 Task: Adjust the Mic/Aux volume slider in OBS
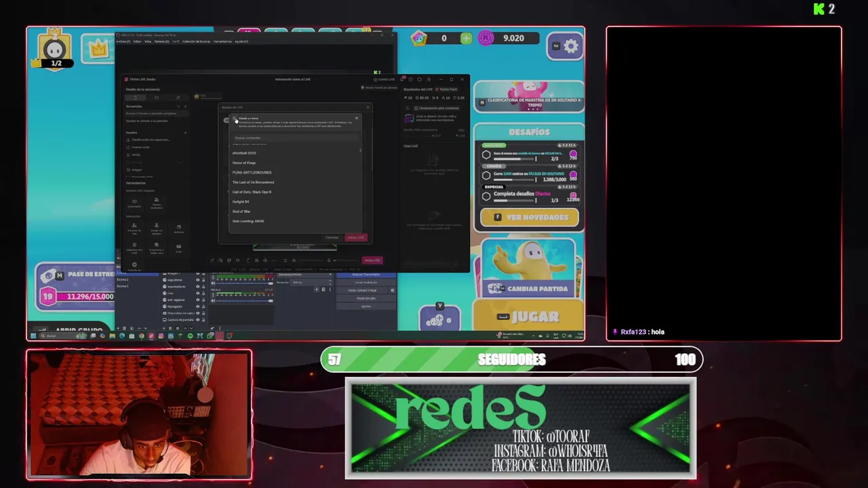click(x=245, y=301)
